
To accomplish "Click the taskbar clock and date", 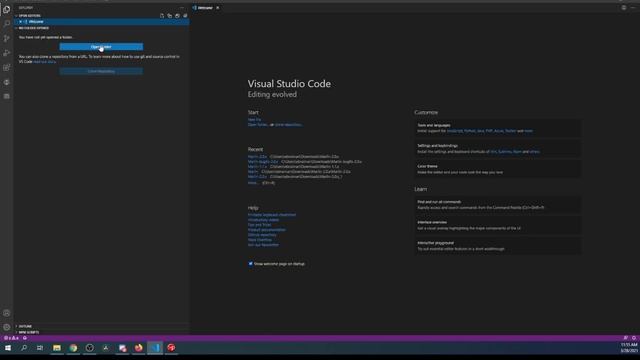I will (x=629, y=348).
